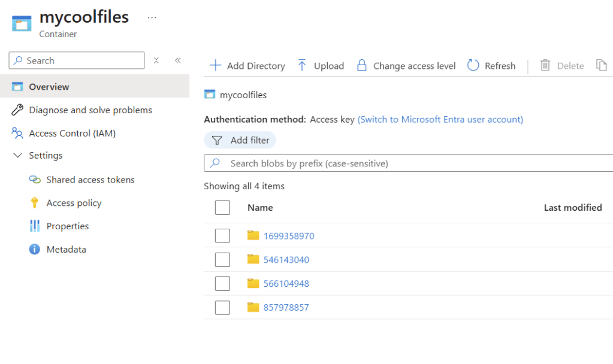Open Diagnose and solve problems
The image size is (613, 364).
pyautogui.click(x=90, y=110)
